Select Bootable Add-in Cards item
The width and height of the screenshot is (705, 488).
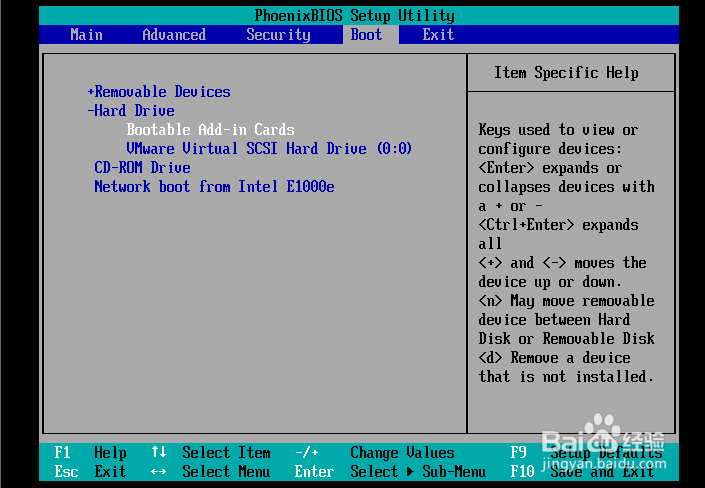coord(210,130)
